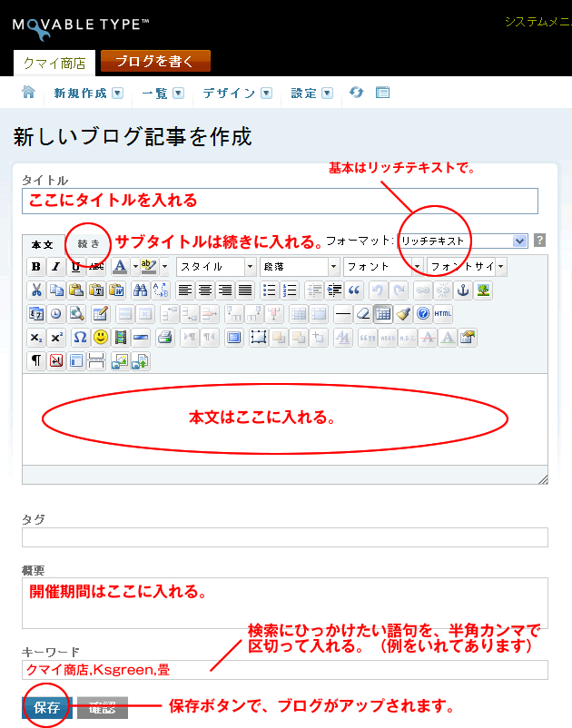572x728 pixels.
Task: Go to dashboard via home icon
Action: tap(28, 93)
